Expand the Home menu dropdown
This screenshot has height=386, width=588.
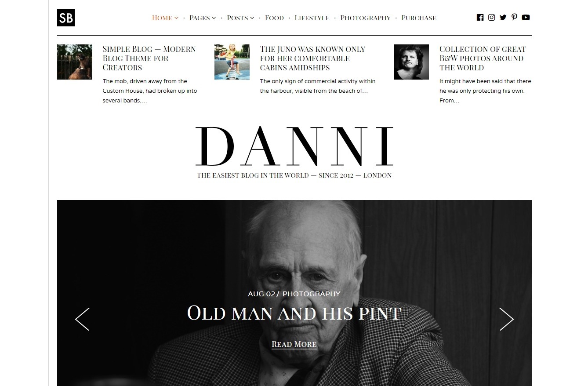click(x=165, y=18)
